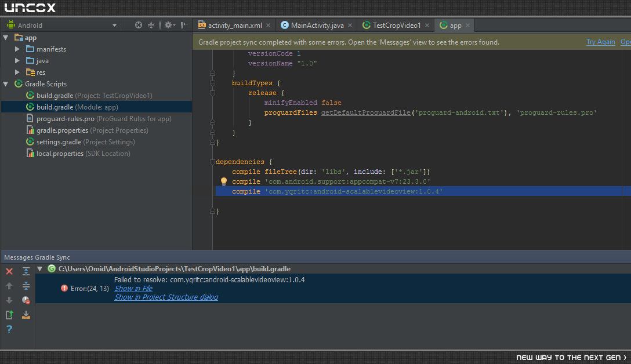Collapse all messages icon

point(26,286)
